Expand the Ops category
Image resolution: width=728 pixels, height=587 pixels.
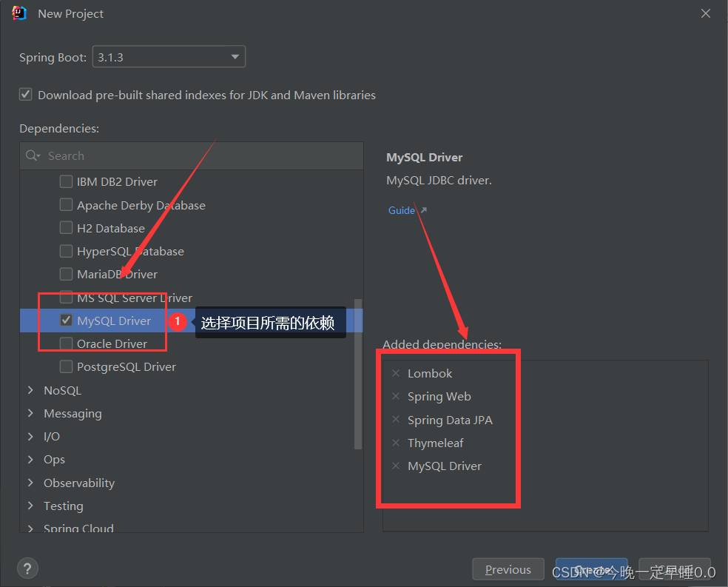coord(30,459)
